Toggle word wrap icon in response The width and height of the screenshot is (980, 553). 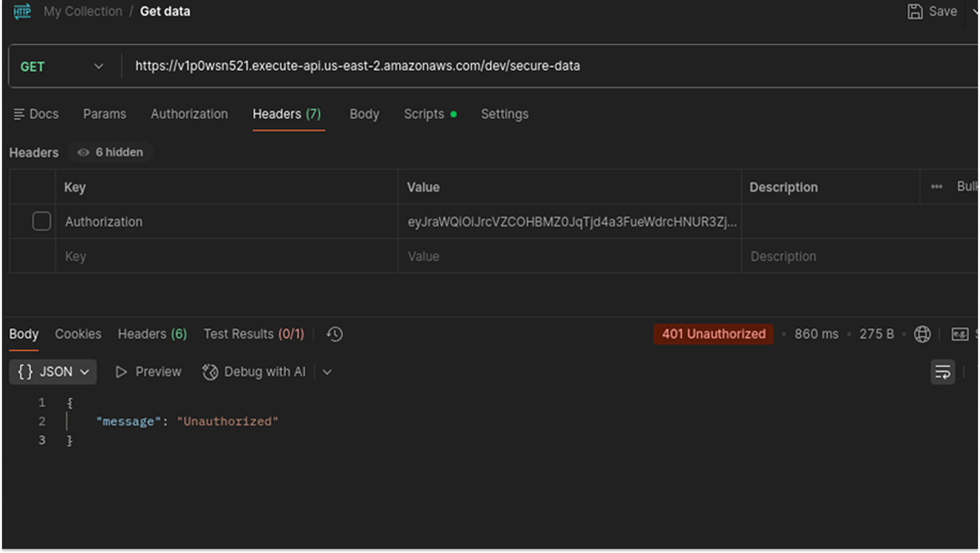[942, 372]
